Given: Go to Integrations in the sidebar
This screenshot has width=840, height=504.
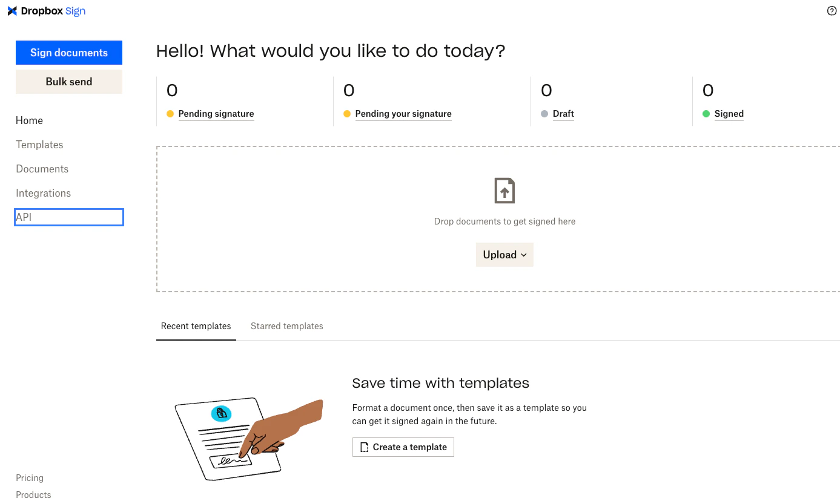Looking at the screenshot, I should coord(44,193).
